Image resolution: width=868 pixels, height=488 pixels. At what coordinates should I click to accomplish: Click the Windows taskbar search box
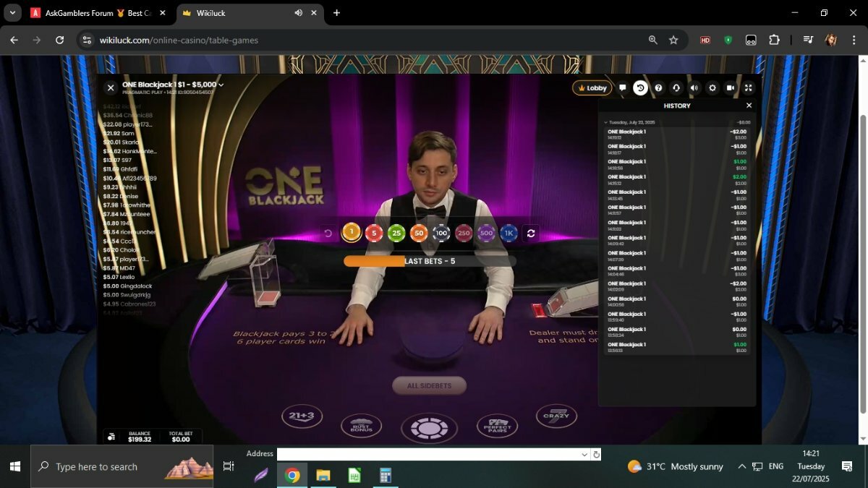[x=122, y=467]
